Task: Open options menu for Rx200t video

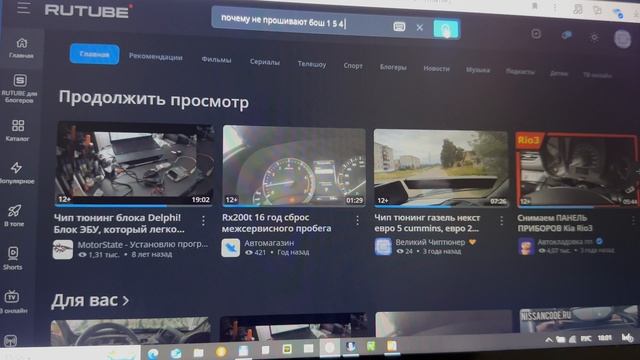Action: pos(357,221)
